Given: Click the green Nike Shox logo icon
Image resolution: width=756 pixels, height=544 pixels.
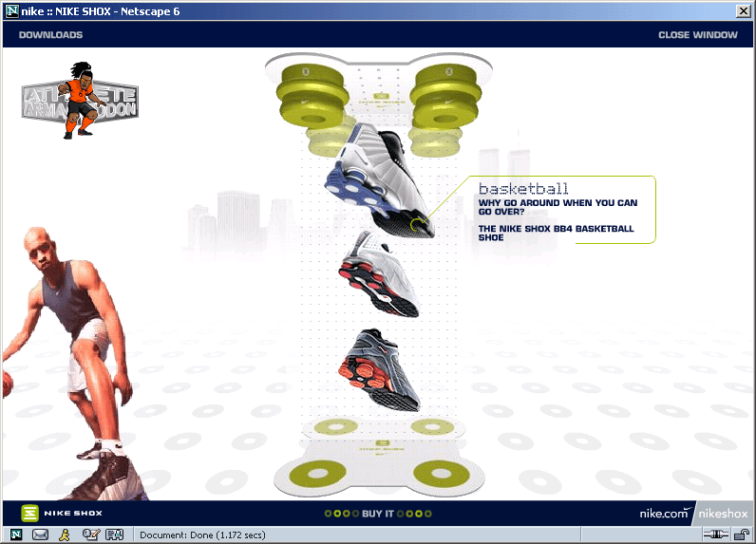Looking at the screenshot, I should tap(29, 513).
